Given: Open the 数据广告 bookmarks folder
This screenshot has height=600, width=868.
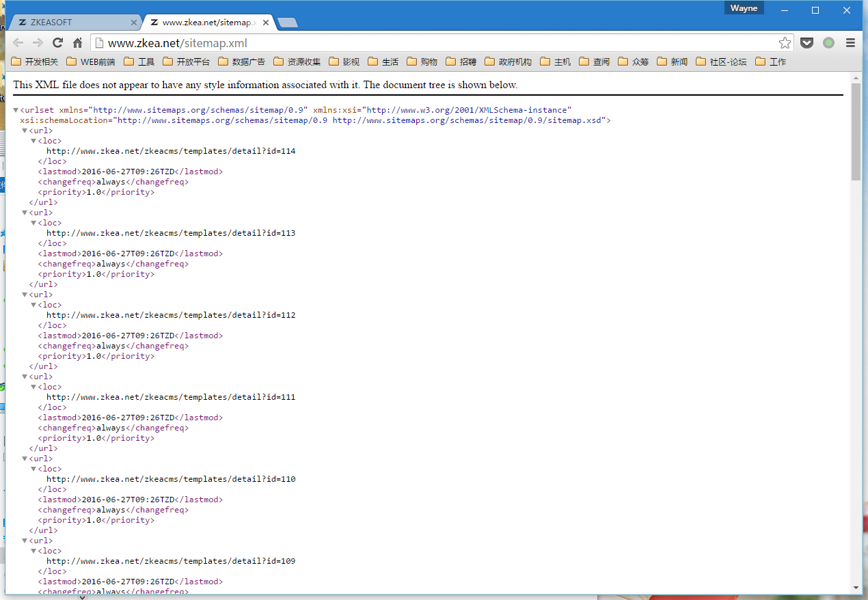Looking at the screenshot, I should point(242,62).
